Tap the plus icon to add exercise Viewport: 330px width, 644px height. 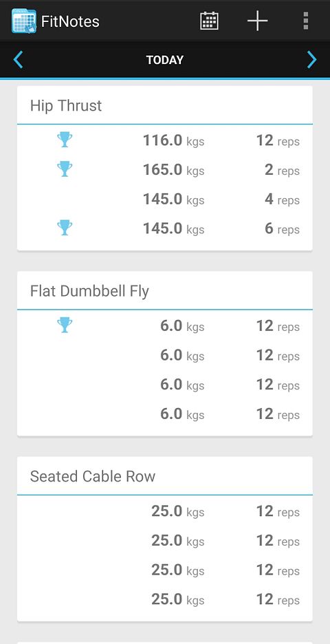257,21
